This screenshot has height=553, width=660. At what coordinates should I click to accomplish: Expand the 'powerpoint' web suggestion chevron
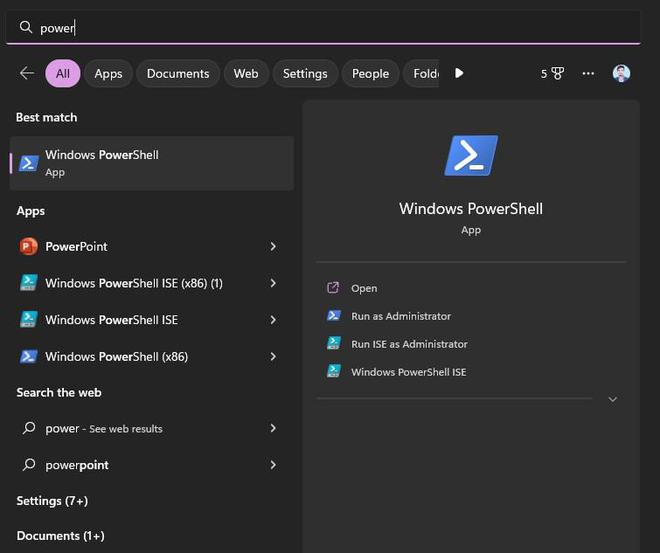(273, 465)
